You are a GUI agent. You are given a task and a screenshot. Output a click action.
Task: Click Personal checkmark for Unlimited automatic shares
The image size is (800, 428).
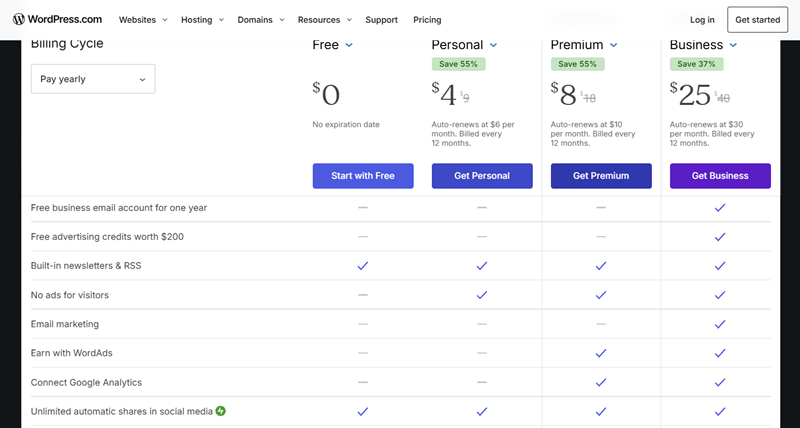482,411
